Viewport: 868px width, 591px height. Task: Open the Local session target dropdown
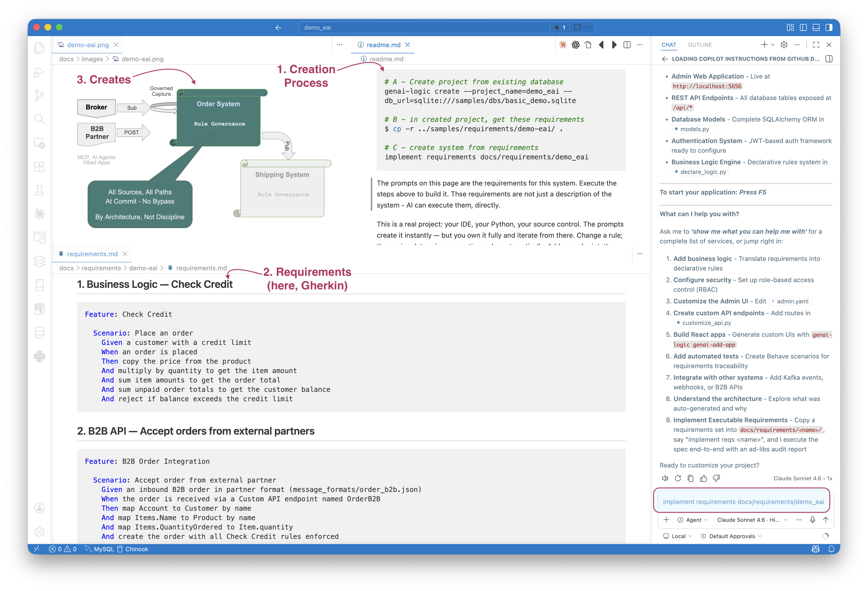678,536
